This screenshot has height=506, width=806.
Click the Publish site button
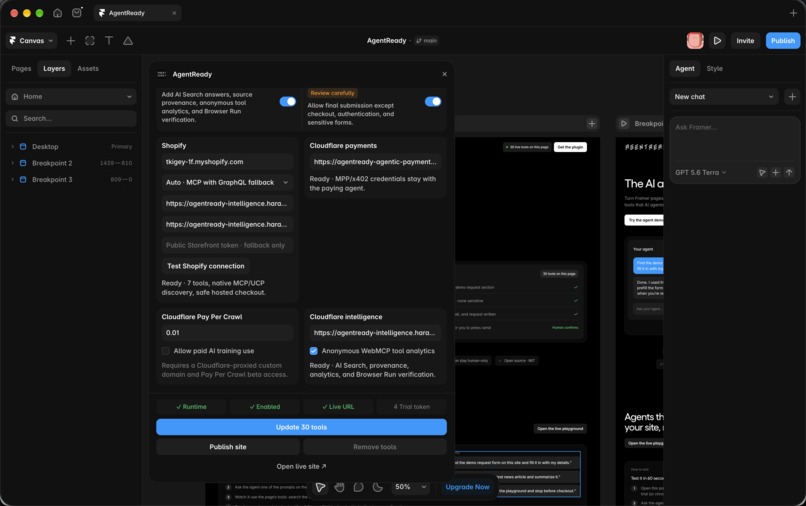(x=228, y=447)
